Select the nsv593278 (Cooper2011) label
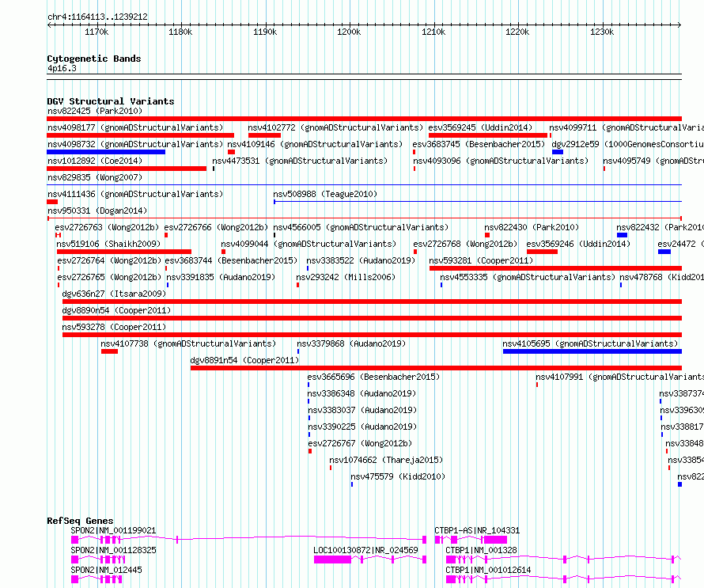Image resolution: width=704 pixels, height=588 pixels. coord(114,327)
